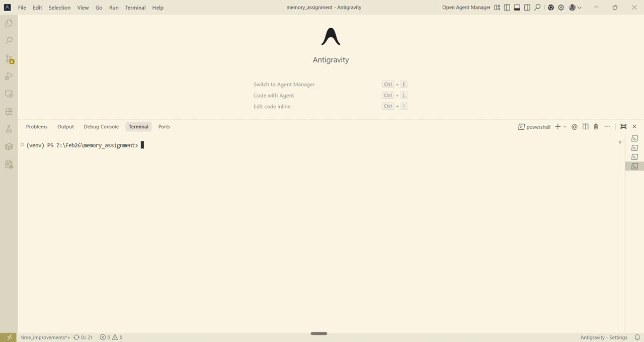Click the @ mention icon in terminal toolbar
Viewport: 644px width, 342px height.
(x=574, y=127)
